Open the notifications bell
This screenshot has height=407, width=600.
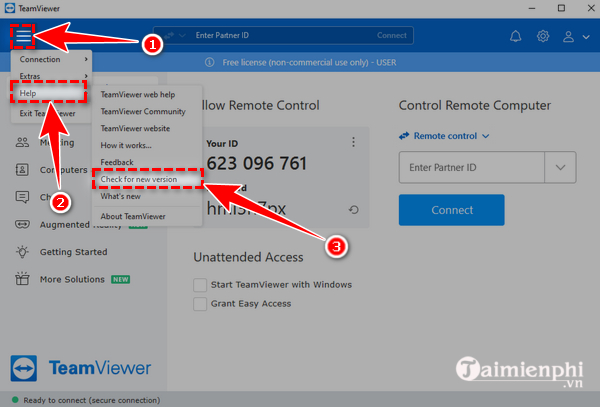click(515, 36)
